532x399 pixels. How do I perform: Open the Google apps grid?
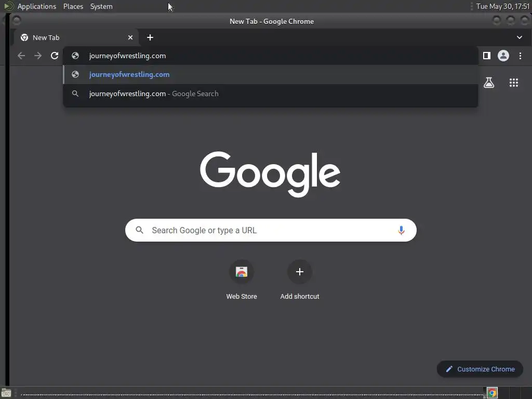pyautogui.click(x=514, y=83)
